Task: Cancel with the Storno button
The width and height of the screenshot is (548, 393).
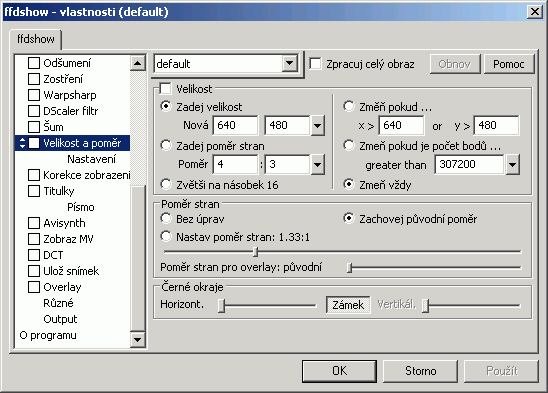Action: coord(420,371)
